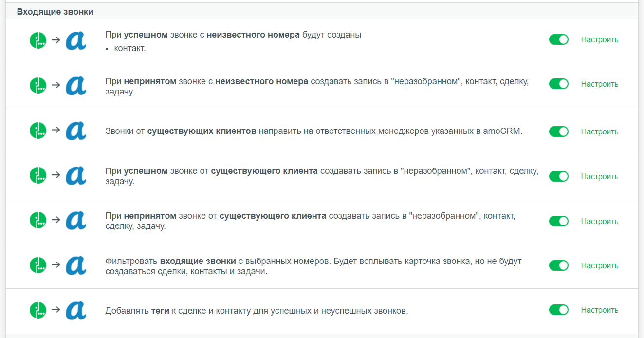Screen dimensions: 644x338
Task: Switch off missed unknown-number call rule
Action: 558,84
